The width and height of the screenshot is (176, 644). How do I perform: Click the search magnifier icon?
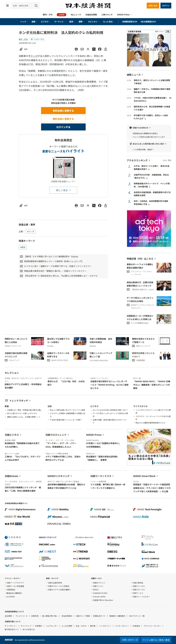(36, 6)
